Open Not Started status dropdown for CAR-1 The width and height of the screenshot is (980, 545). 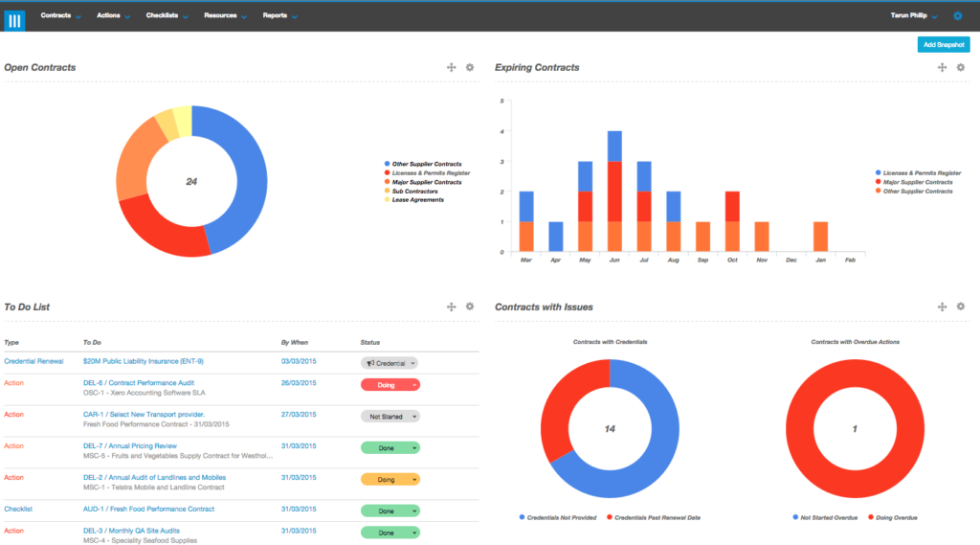[x=390, y=417]
